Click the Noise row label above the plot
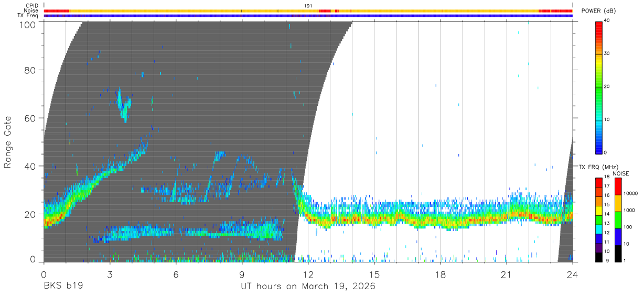Viewport: 644px width, 297px height. [31, 10]
